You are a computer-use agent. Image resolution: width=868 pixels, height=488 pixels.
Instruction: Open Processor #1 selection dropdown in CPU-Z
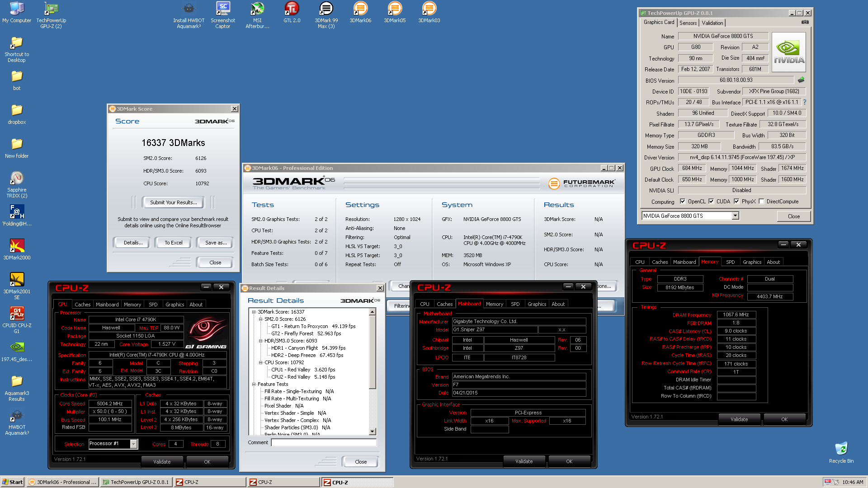click(133, 444)
